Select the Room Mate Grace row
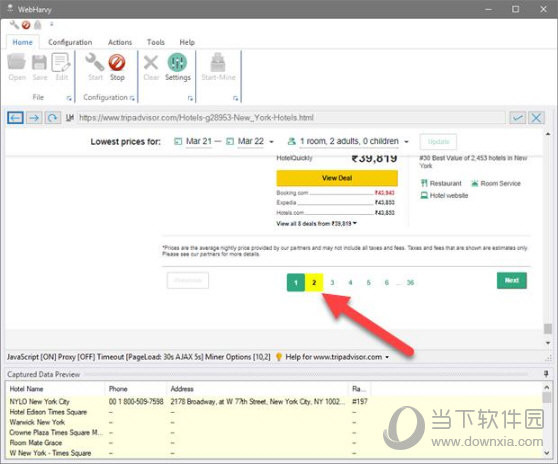This screenshot has height=464, width=558. coord(274,443)
